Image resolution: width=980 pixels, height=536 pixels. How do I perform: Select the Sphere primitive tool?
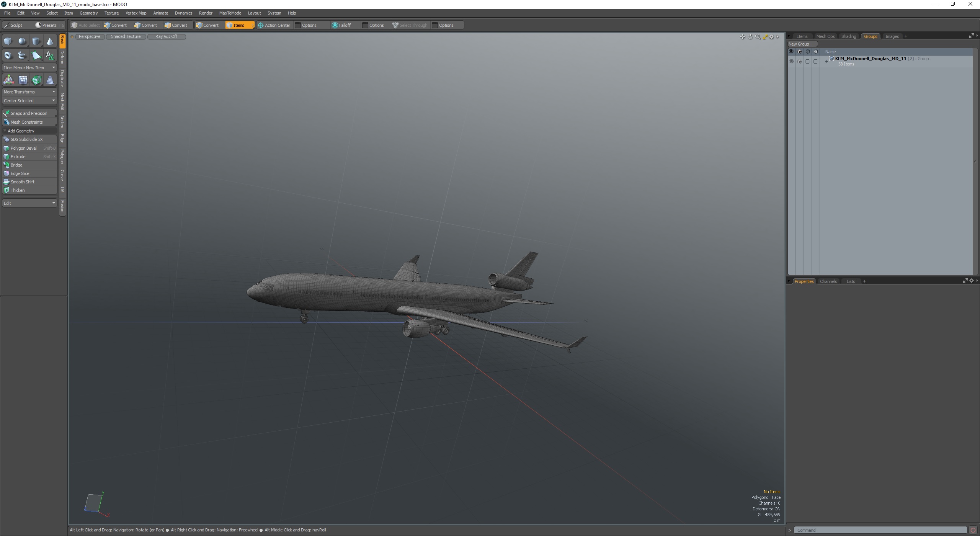click(22, 41)
